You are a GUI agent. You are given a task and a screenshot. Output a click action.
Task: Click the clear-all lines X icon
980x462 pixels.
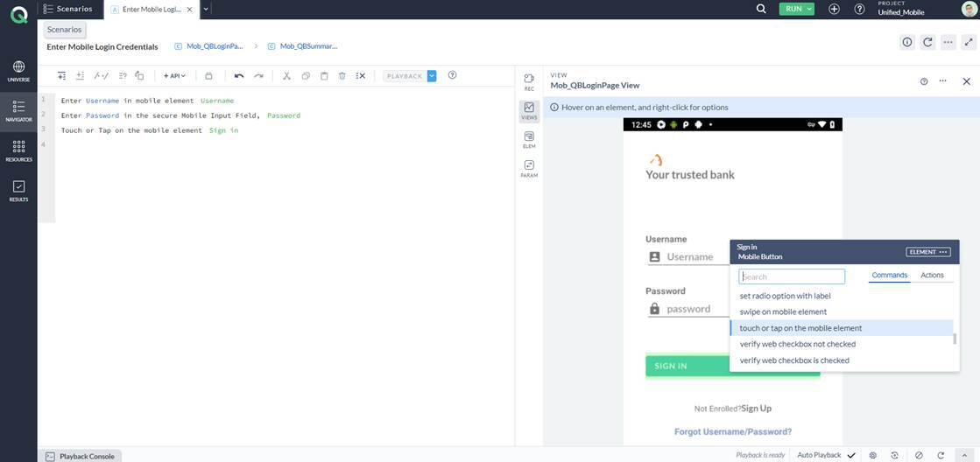pos(361,75)
